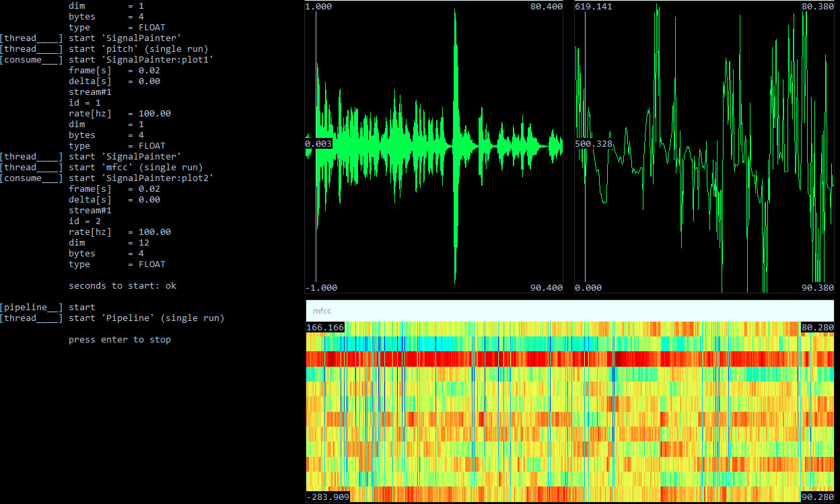Click the 166.166 maximum label on the mfcc heatmap

pos(325,328)
